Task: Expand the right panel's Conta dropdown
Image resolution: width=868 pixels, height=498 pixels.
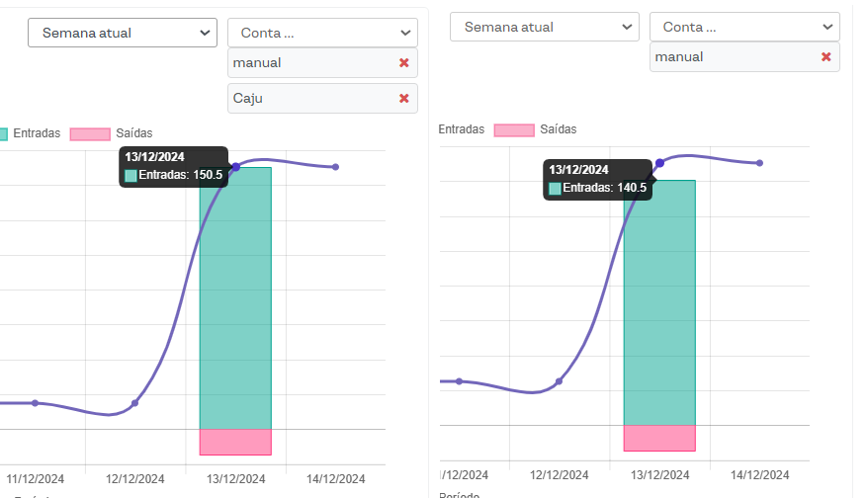Action: point(744,27)
